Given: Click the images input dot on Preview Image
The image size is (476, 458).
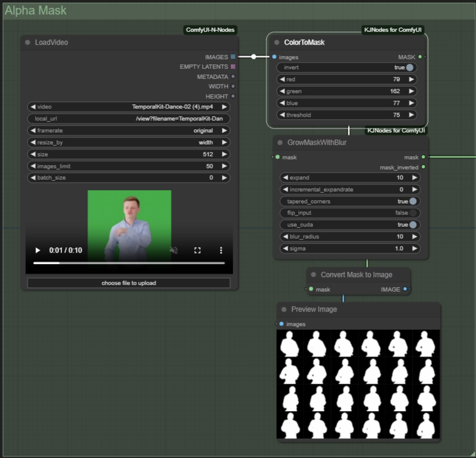Looking at the screenshot, I should click(281, 324).
